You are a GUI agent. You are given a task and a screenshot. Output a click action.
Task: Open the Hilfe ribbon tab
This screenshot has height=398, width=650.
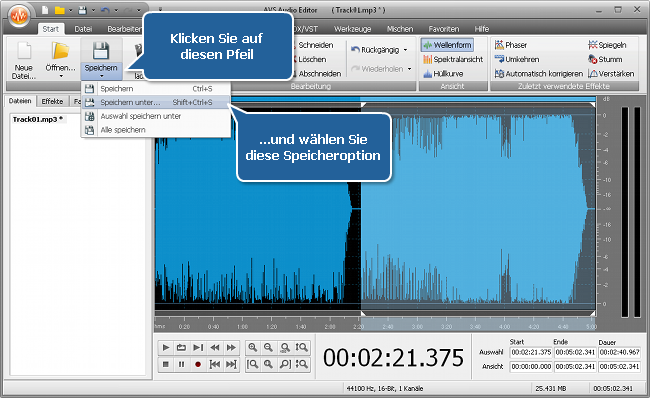(x=482, y=29)
